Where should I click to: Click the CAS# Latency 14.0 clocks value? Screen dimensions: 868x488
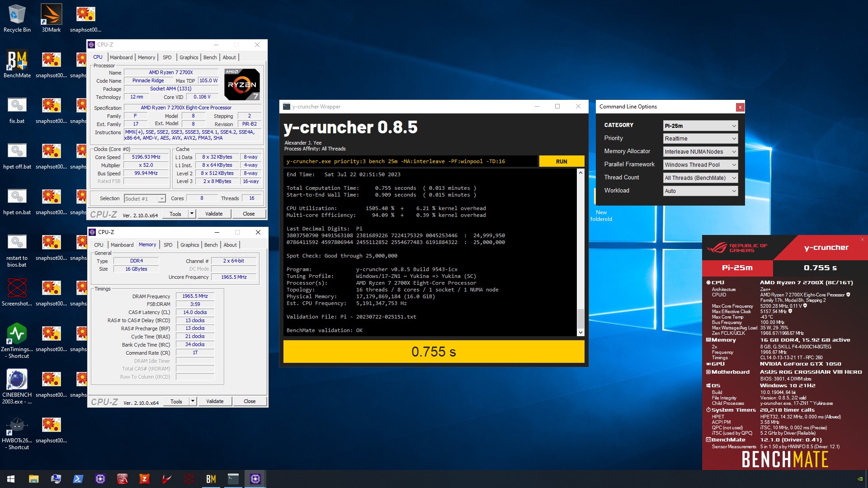(x=195, y=312)
